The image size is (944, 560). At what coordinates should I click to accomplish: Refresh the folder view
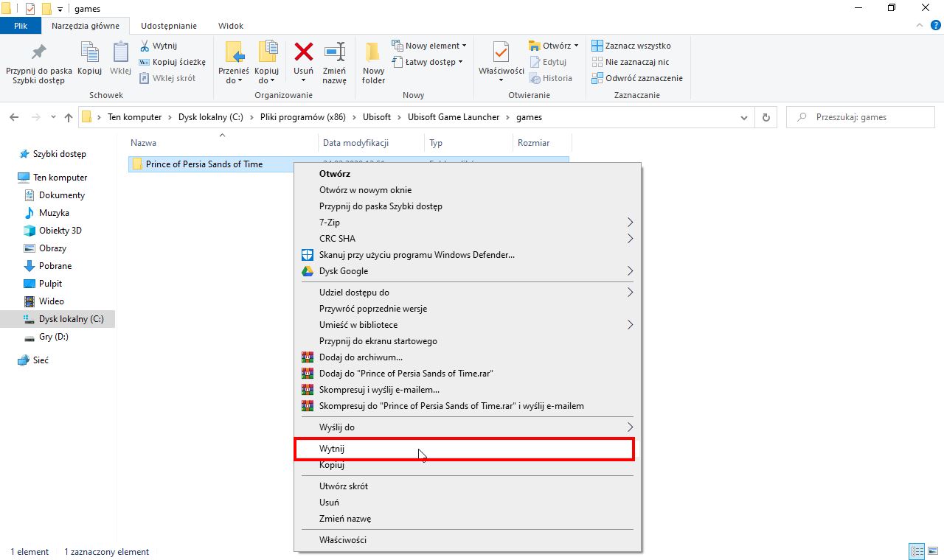point(766,117)
